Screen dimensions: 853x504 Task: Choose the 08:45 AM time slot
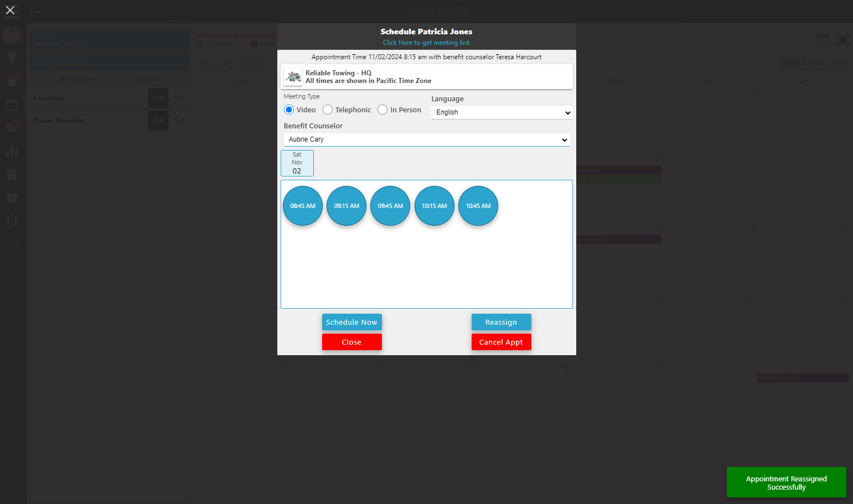(x=303, y=206)
